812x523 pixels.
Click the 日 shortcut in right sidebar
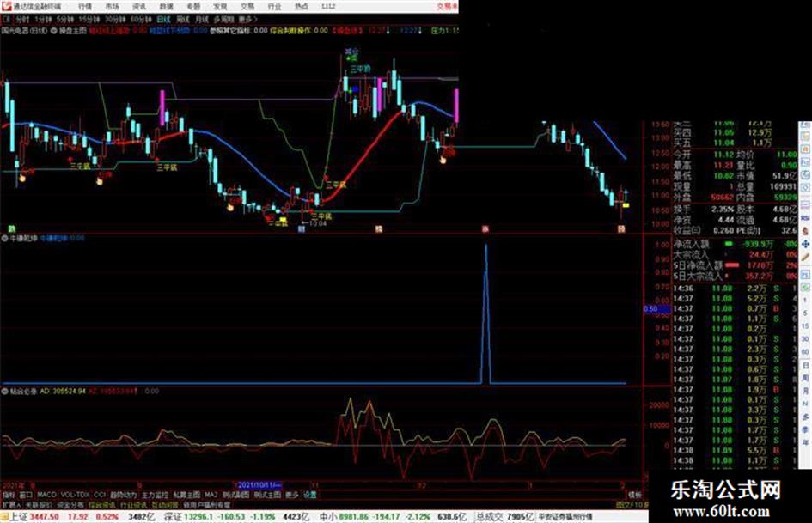806,366
